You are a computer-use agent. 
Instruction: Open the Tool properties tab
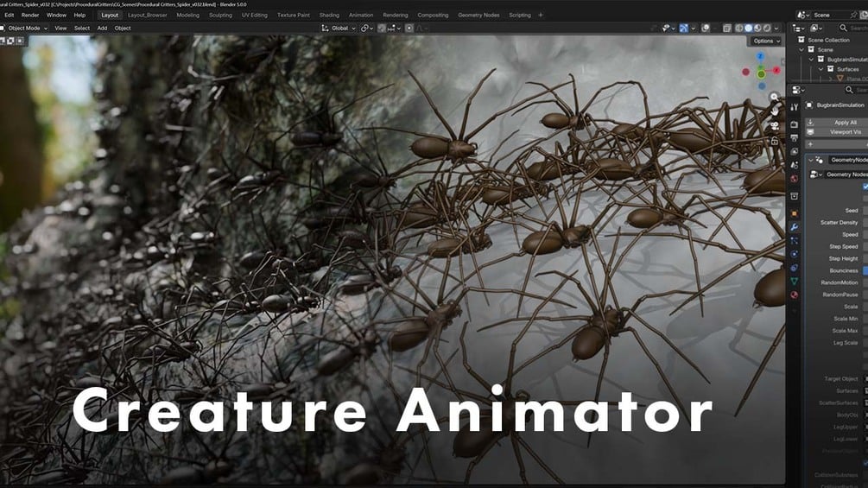coord(794,107)
